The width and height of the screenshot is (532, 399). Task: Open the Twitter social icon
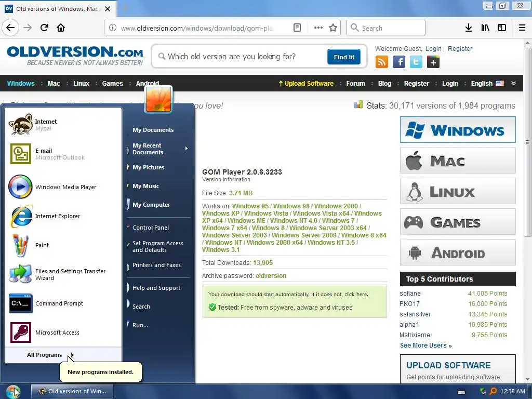click(416, 62)
